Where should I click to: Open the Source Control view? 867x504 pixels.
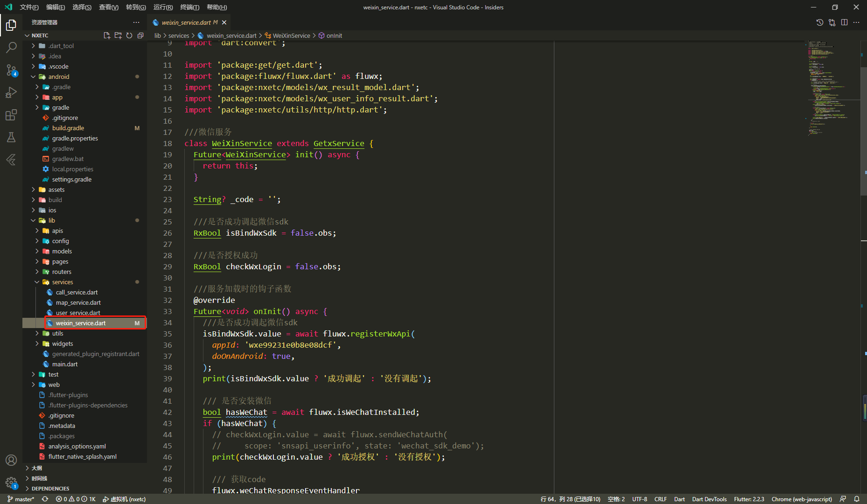[11, 70]
